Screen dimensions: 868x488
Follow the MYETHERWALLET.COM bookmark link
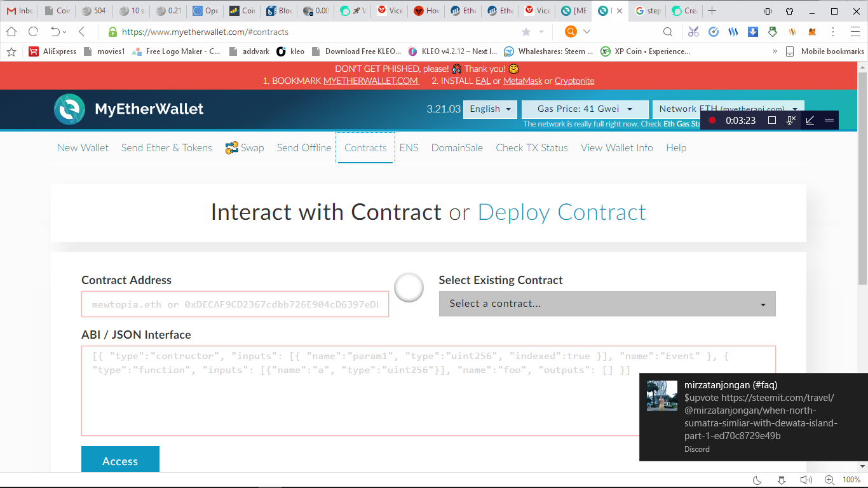click(x=371, y=81)
